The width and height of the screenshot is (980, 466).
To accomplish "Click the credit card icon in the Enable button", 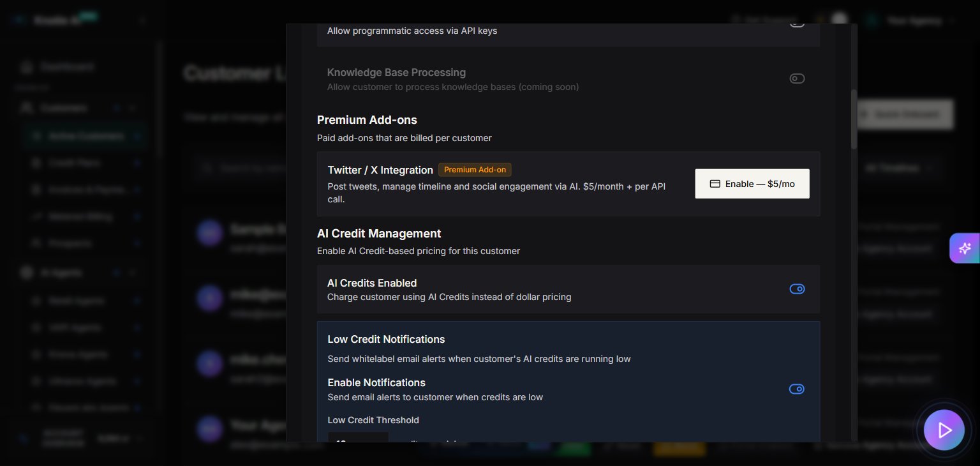I will tap(715, 184).
